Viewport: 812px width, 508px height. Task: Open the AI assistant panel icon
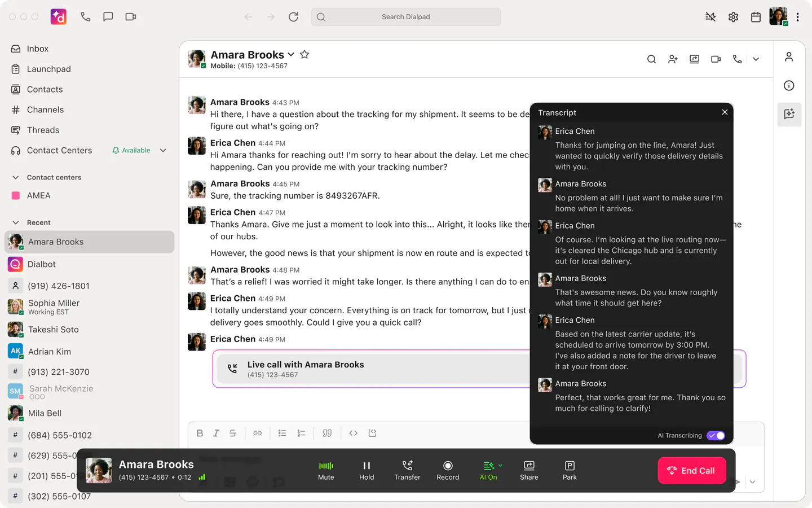coord(789,114)
